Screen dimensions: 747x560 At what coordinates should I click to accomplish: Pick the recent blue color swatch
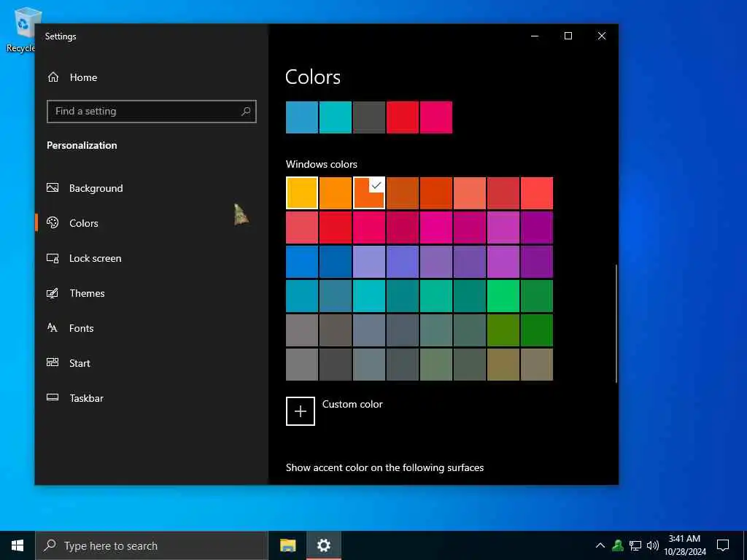(x=302, y=117)
